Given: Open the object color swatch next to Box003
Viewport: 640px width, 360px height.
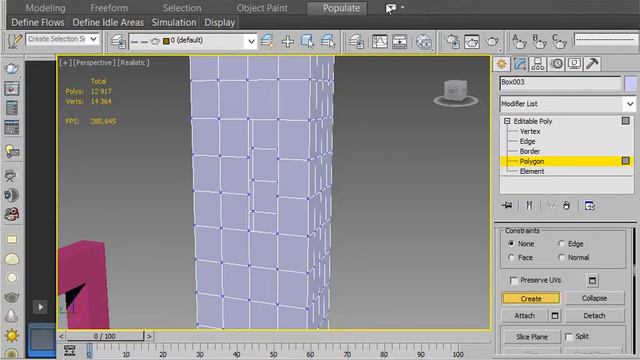Looking at the screenshot, I should point(630,83).
